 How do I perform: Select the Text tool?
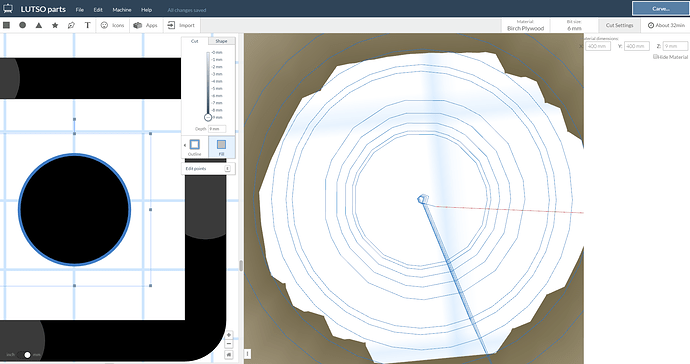pyautogui.click(x=88, y=25)
